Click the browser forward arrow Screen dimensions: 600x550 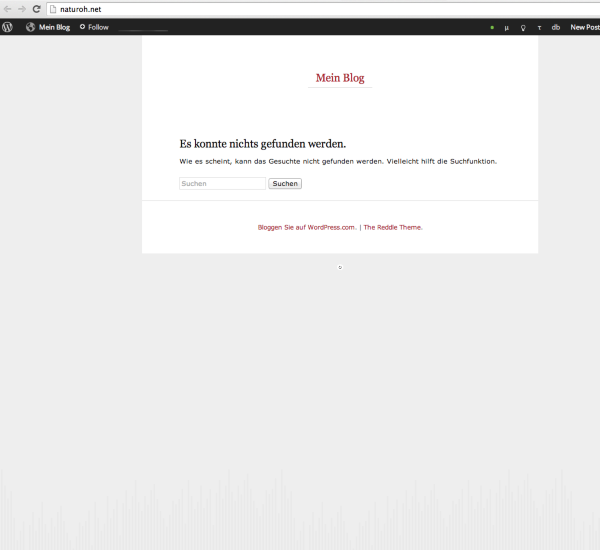pyautogui.click(x=22, y=9)
